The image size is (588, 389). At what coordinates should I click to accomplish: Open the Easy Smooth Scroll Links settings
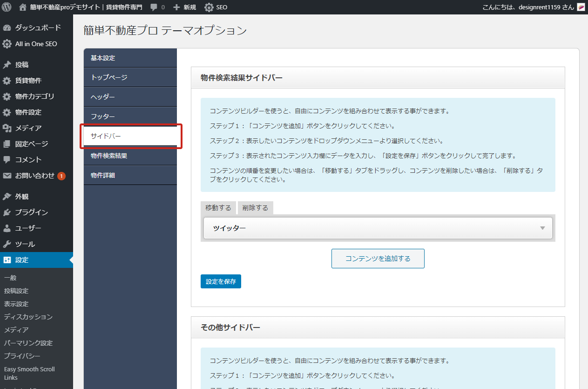click(29, 373)
